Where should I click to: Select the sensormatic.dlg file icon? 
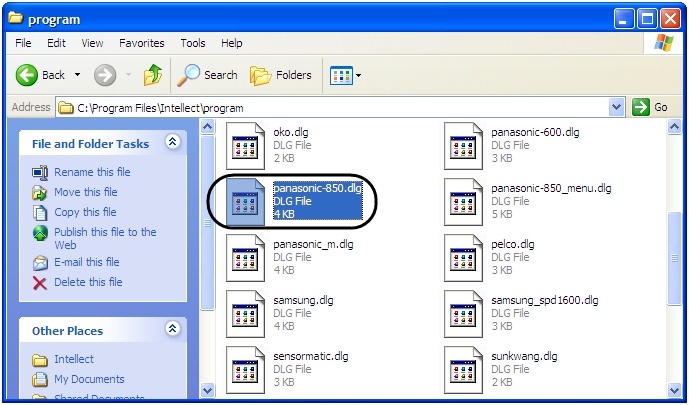pos(245,370)
